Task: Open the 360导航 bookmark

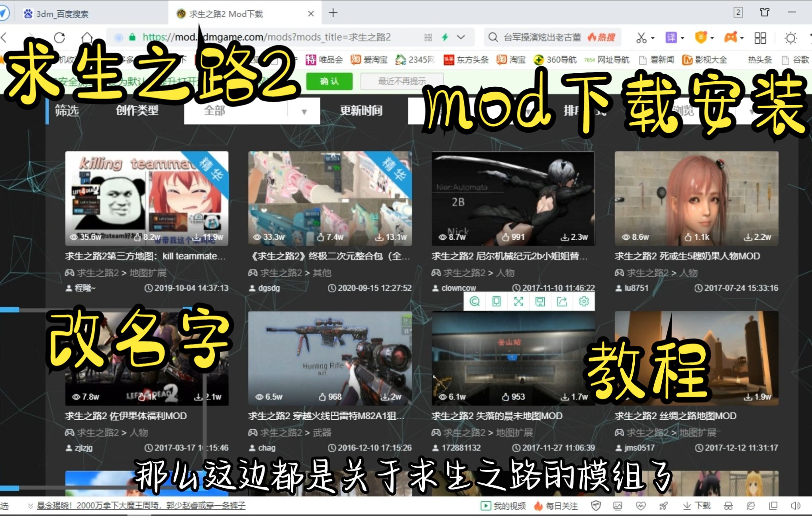Action: [555, 60]
